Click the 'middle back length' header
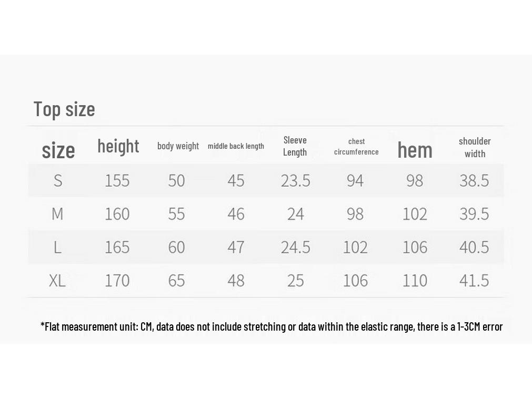This screenshot has width=532, height=399. tap(236, 146)
